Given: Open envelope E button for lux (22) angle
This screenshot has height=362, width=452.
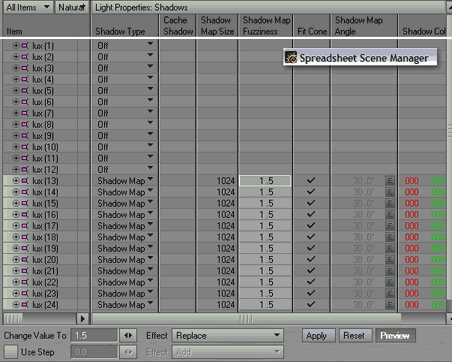Looking at the screenshot, I should tap(390, 282).
